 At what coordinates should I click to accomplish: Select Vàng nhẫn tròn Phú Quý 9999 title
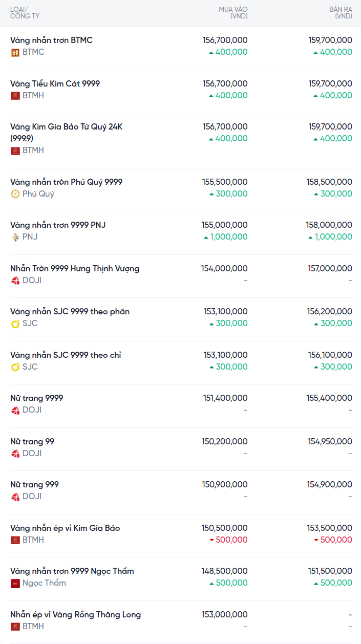[66, 182]
